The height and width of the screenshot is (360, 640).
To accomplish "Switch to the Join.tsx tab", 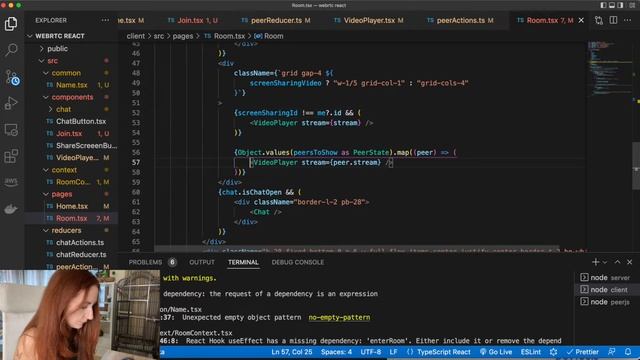I will [192, 20].
